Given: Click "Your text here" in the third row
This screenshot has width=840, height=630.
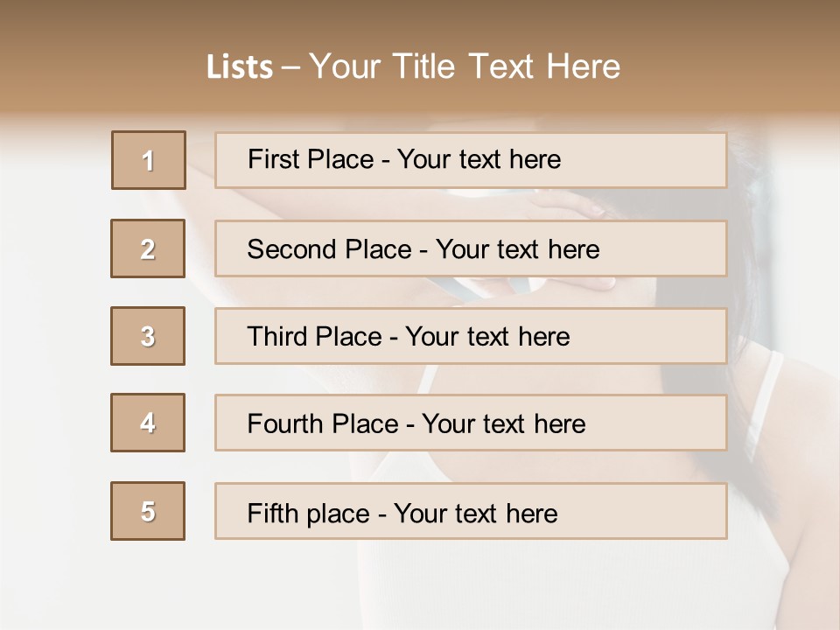Looking at the screenshot, I should pos(487,337).
